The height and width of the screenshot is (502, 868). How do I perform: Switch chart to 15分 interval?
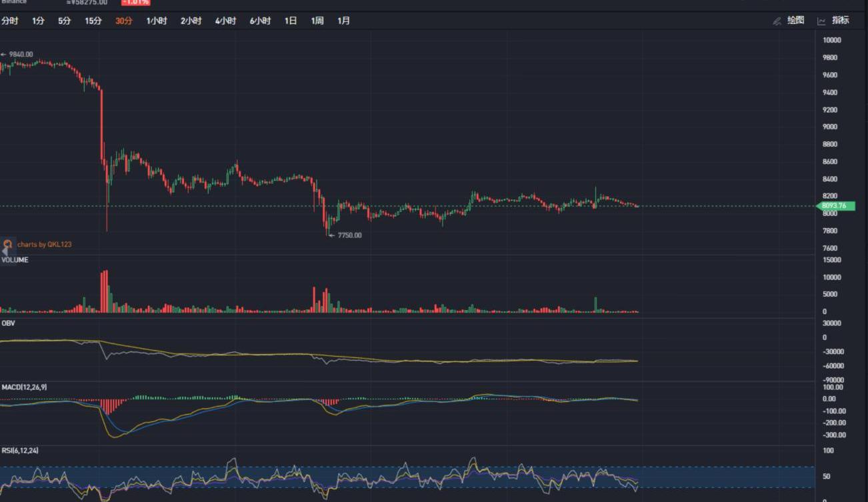click(93, 21)
